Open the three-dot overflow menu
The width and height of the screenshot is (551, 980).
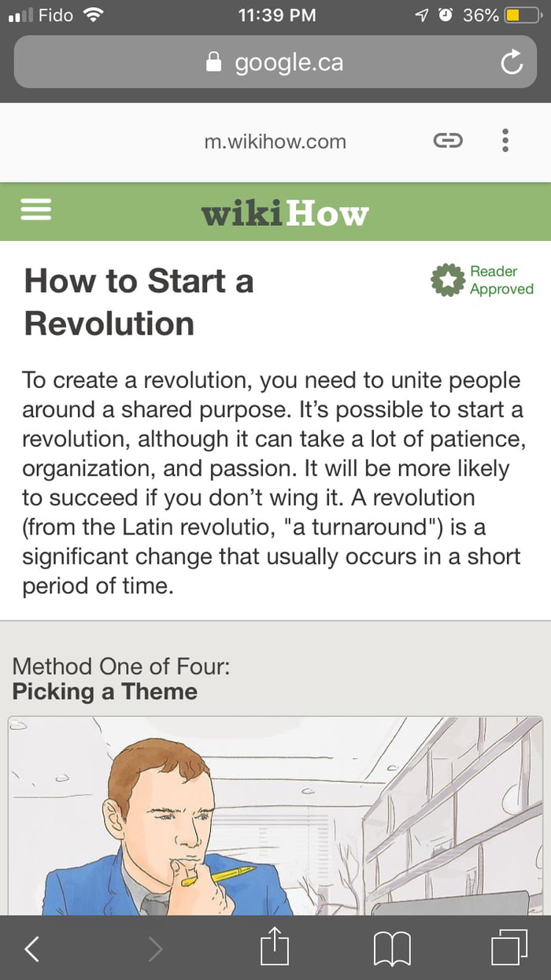pos(505,140)
